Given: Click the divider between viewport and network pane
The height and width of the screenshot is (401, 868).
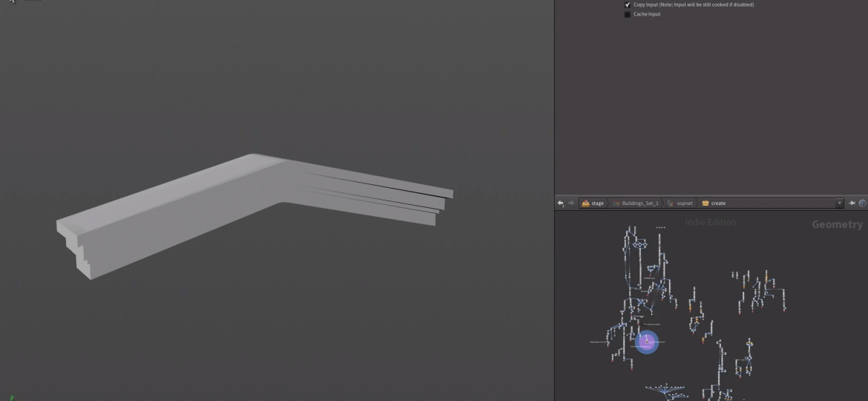Looking at the screenshot, I should (x=555, y=111).
